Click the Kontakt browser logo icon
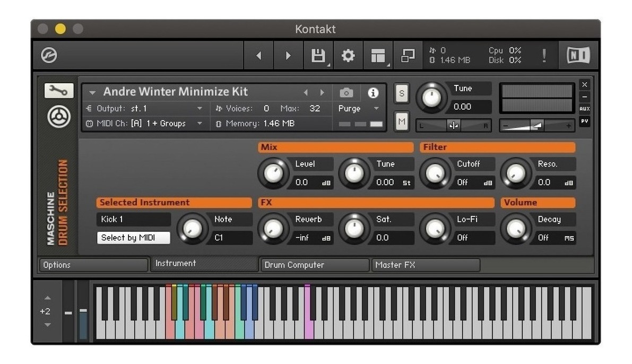Image resolution: width=632 pixels, height=364 pixels. pos(49,55)
